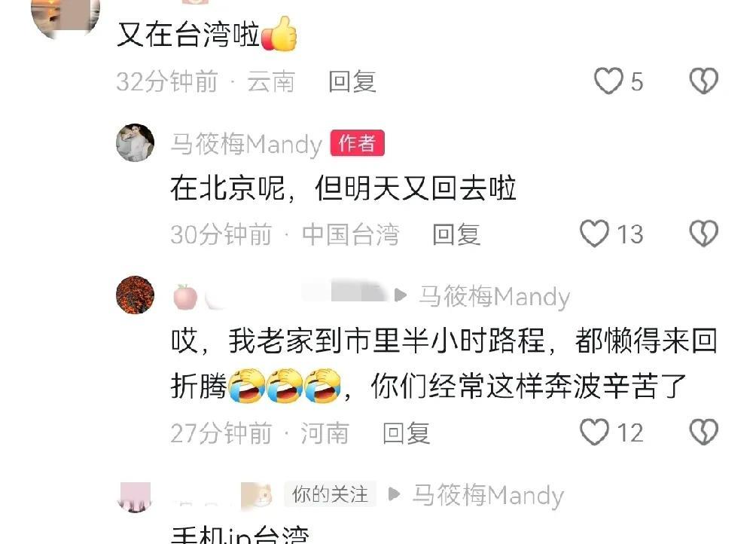Screen dimensions: 756x544
Task: Reply to the 27分钟前 河南 comment
Action: 407,433
